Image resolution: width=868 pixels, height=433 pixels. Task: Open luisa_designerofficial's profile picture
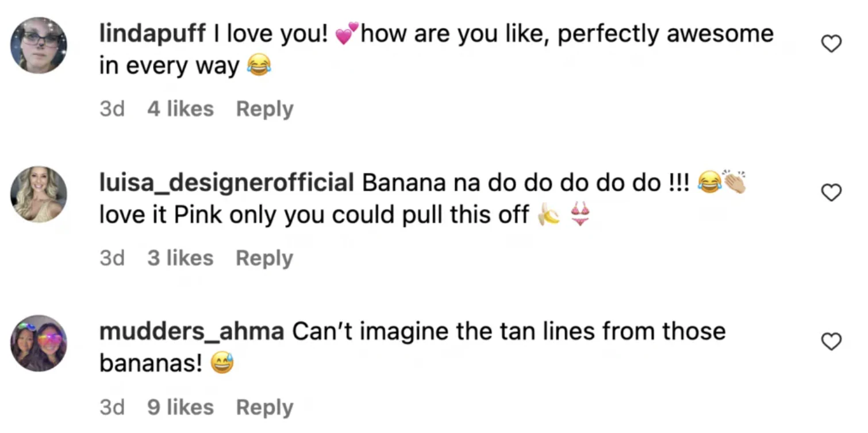[39, 194]
